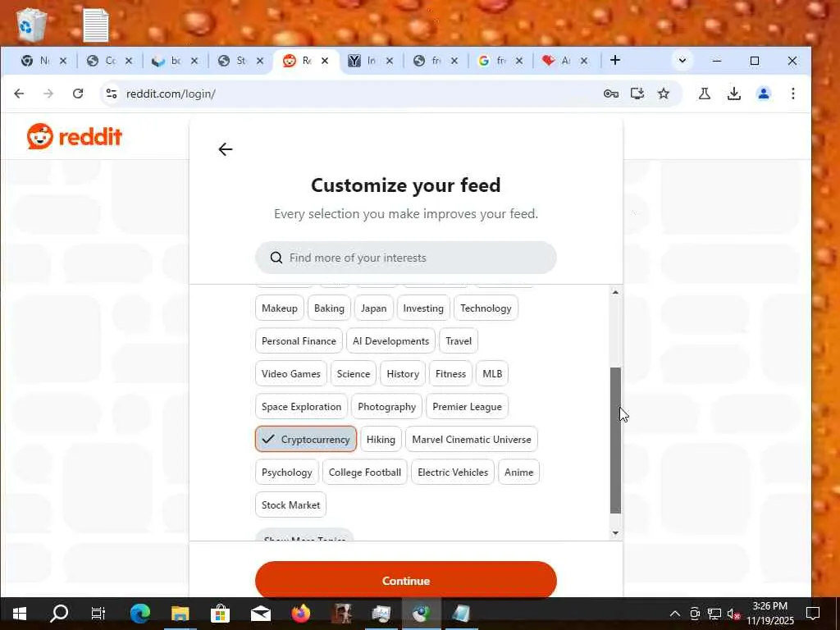Image resolution: width=840 pixels, height=630 pixels.
Task: Open Task View on the taskbar
Action: coord(98,614)
